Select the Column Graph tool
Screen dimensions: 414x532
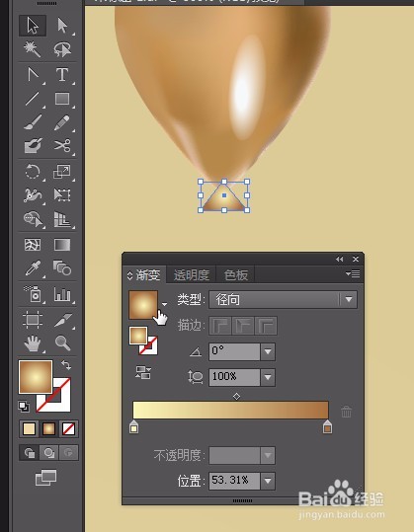pyautogui.click(x=62, y=294)
